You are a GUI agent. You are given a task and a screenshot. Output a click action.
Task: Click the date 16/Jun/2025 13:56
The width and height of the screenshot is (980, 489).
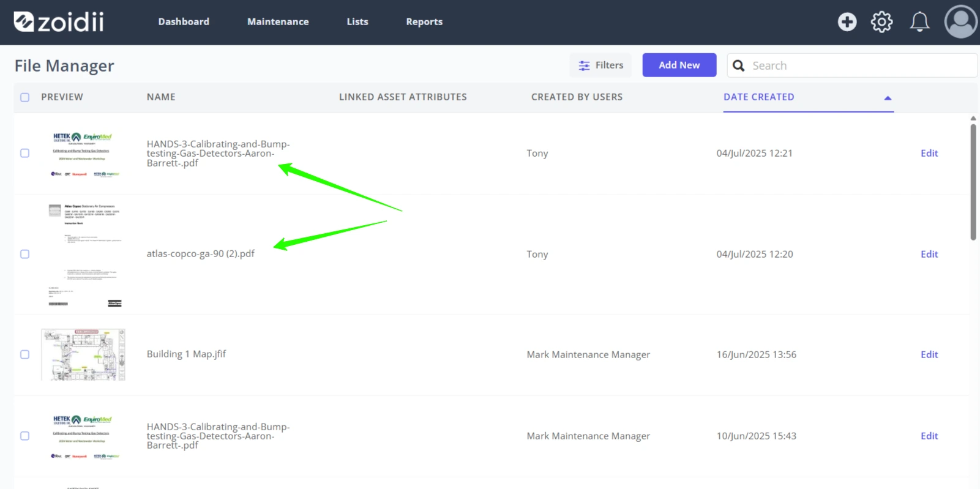757,354
